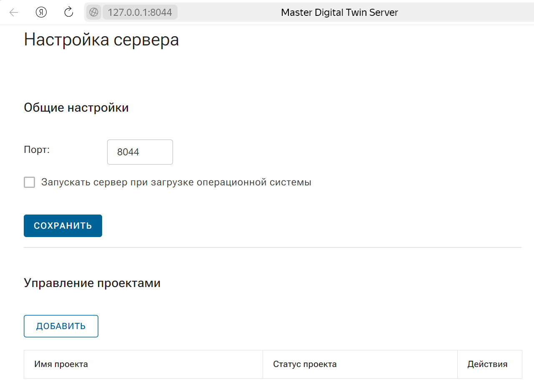Image resolution: width=534 pixels, height=392 pixels.
Task: Click the horizontal divider below the СОХРАНИТЬ button
Action: pos(273,247)
